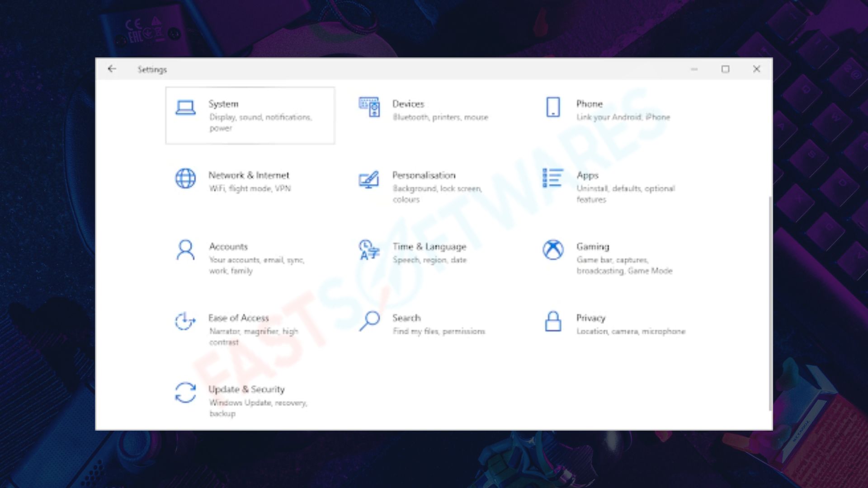This screenshot has height=488, width=868.
Task: Open the Time & Language icon
Action: (x=369, y=250)
